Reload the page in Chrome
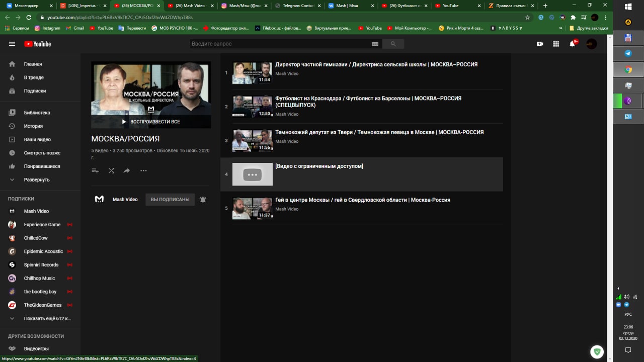Image resolution: width=644 pixels, height=362 pixels. [29, 17]
